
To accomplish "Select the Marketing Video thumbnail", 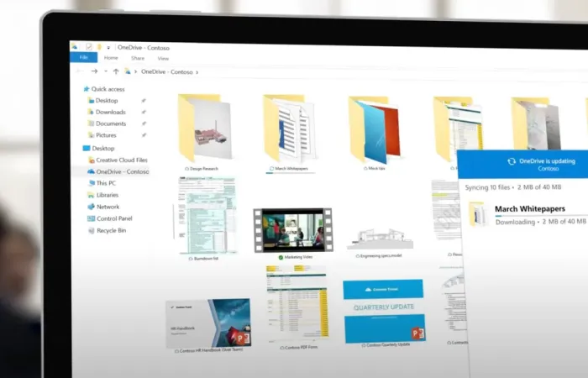I will (x=293, y=230).
